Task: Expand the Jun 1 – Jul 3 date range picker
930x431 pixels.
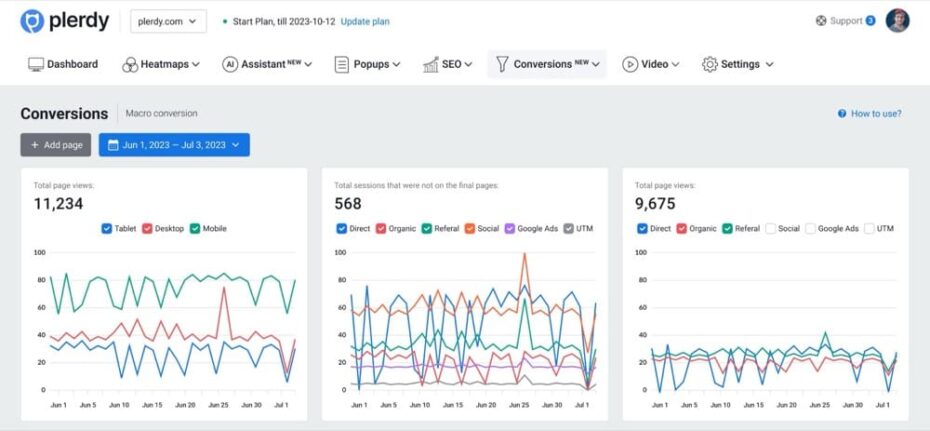Action: point(174,145)
